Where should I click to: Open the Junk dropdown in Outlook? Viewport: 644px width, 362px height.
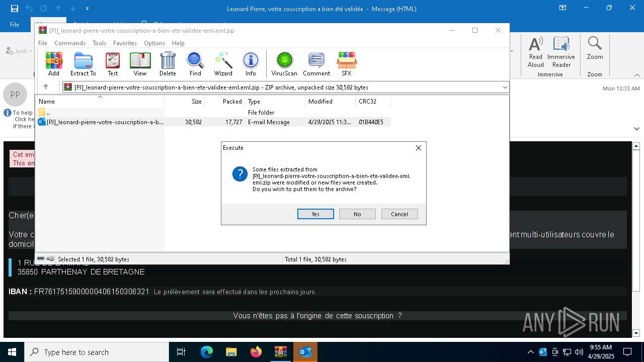point(19,51)
